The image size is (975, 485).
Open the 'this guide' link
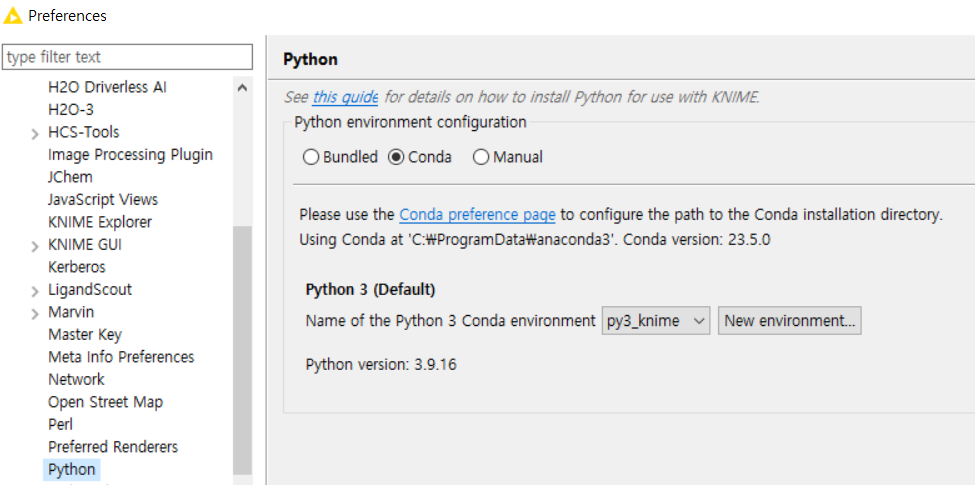345,97
